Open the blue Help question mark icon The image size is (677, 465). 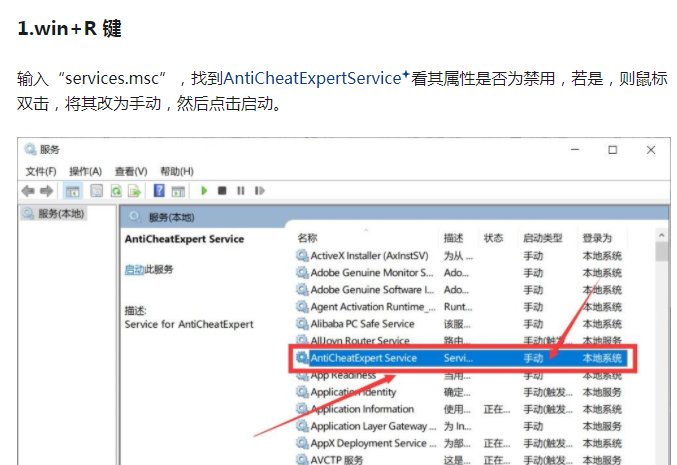pyautogui.click(x=159, y=190)
